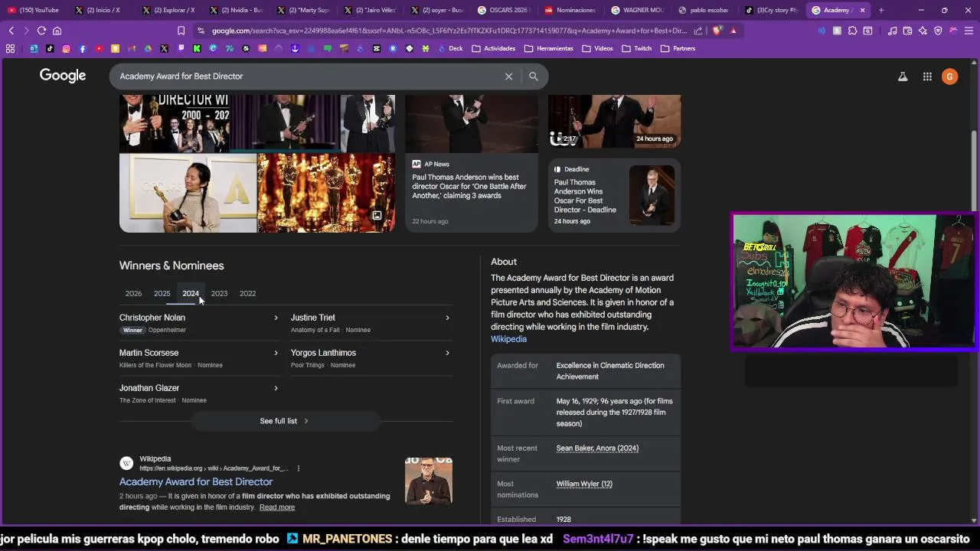Open the browser home page

pyautogui.click(x=57, y=31)
